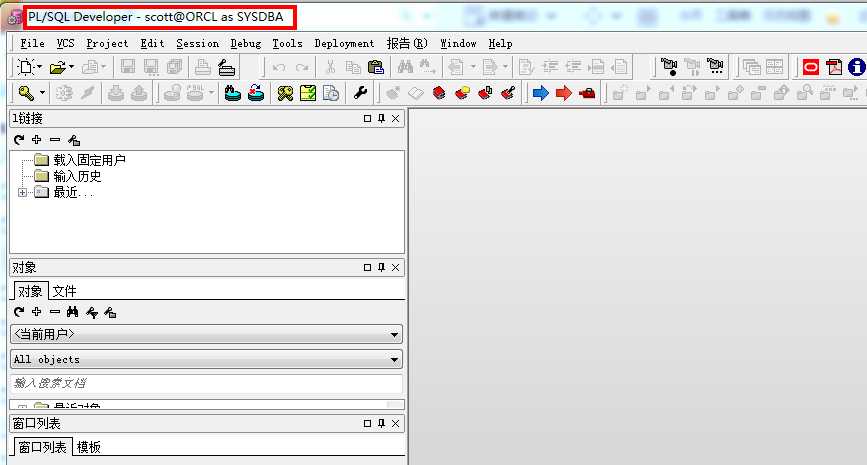
Task: Open the VCS menu
Action: (x=65, y=43)
